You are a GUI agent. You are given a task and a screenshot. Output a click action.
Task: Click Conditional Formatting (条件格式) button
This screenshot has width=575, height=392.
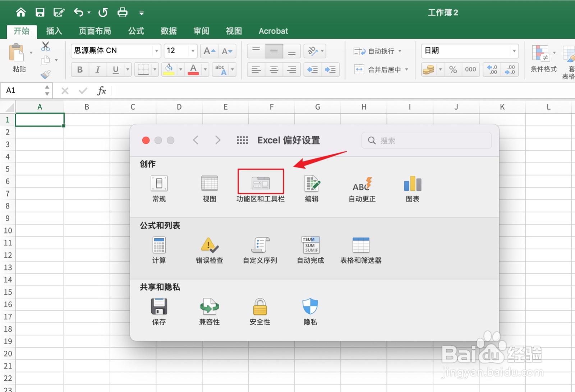click(543, 59)
